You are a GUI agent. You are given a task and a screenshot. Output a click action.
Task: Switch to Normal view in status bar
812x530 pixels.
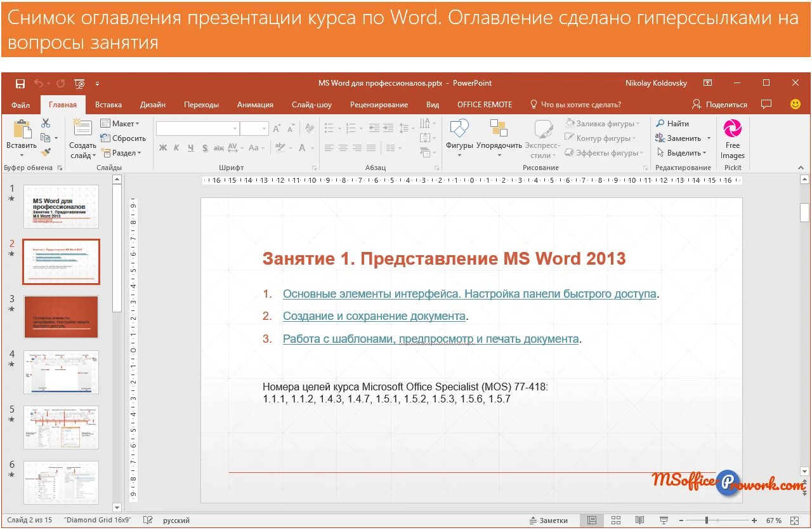(x=591, y=520)
